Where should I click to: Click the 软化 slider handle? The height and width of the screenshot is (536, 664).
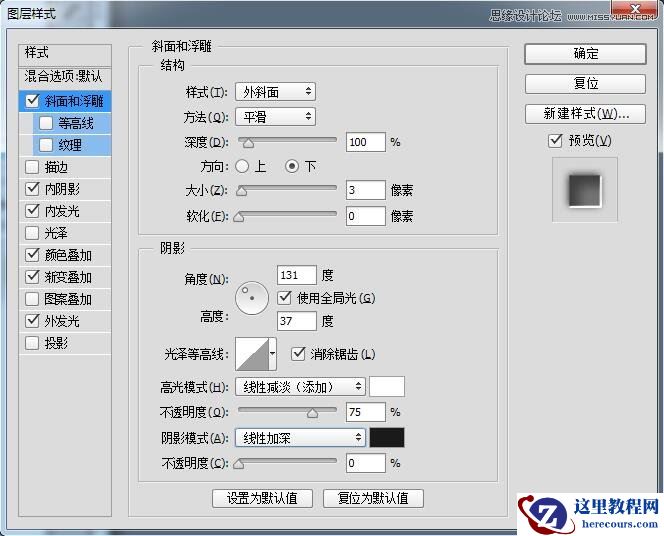[x=239, y=217]
